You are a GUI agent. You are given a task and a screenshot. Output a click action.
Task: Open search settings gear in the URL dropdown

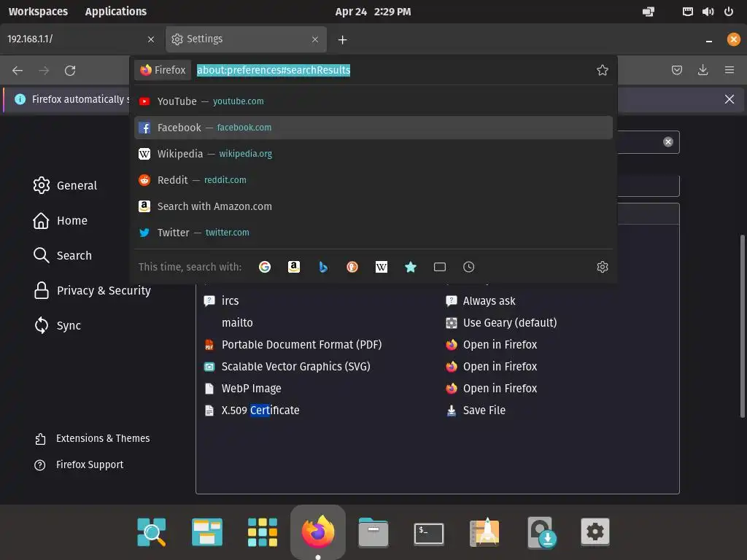(602, 267)
